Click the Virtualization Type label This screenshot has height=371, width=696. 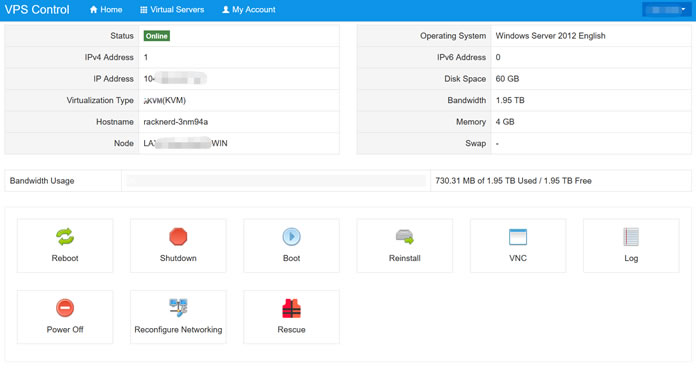tap(100, 100)
